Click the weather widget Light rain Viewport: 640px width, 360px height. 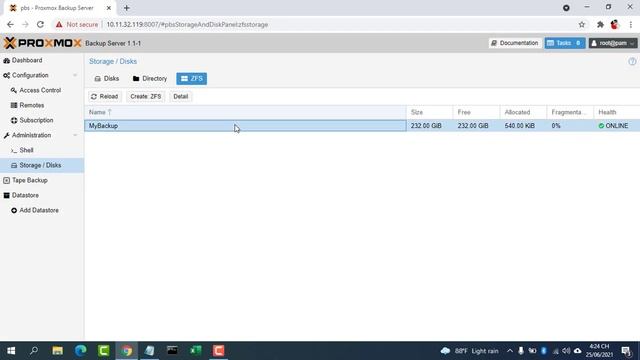tap(470, 351)
